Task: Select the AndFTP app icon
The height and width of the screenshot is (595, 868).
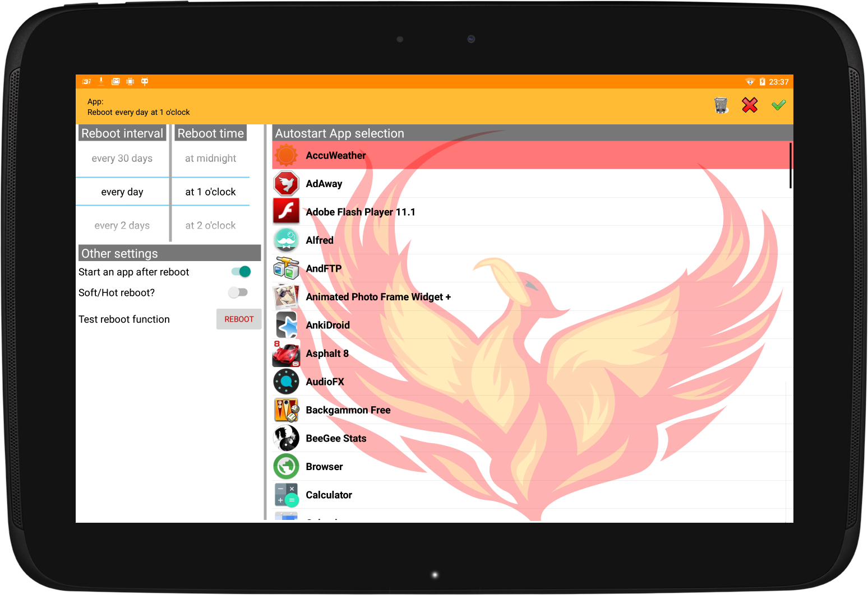Action: [287, 268]
